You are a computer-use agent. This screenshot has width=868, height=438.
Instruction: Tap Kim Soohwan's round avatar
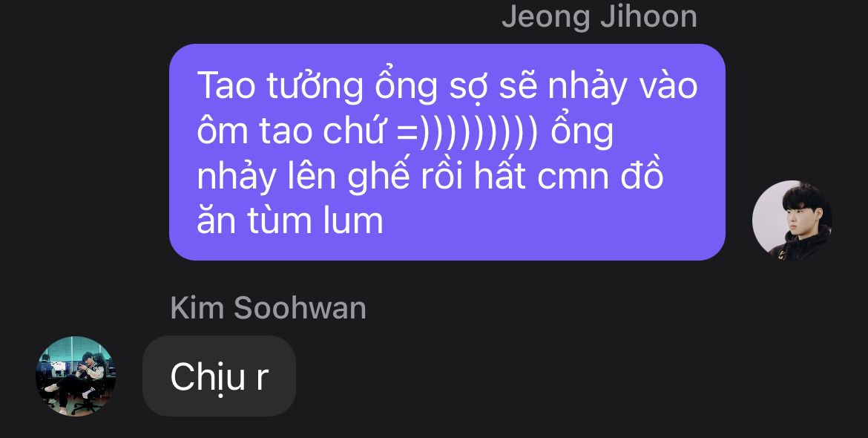[76, 376]
